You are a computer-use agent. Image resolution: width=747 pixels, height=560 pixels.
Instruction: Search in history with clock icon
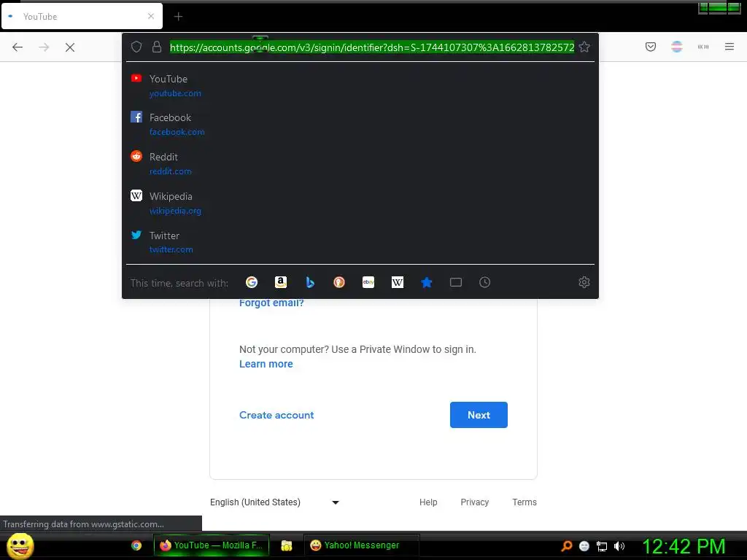[x=484, y=282]
